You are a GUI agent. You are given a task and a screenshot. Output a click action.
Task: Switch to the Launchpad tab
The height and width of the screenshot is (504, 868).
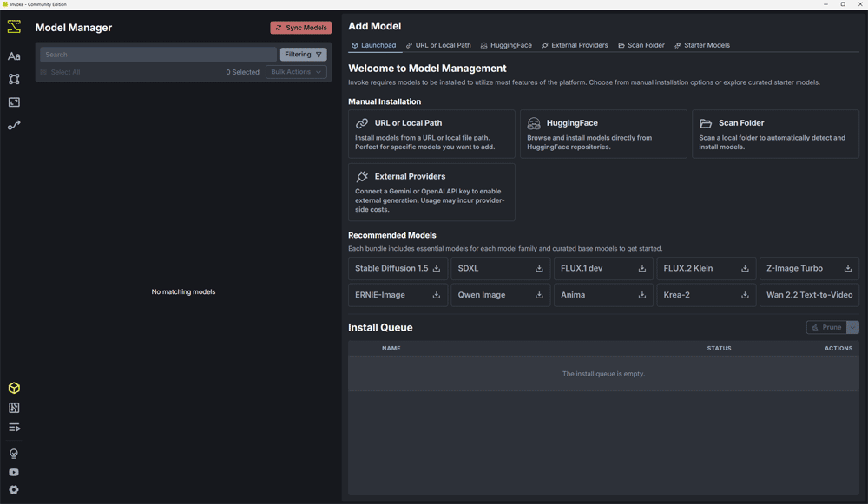(x=373, y=45)
